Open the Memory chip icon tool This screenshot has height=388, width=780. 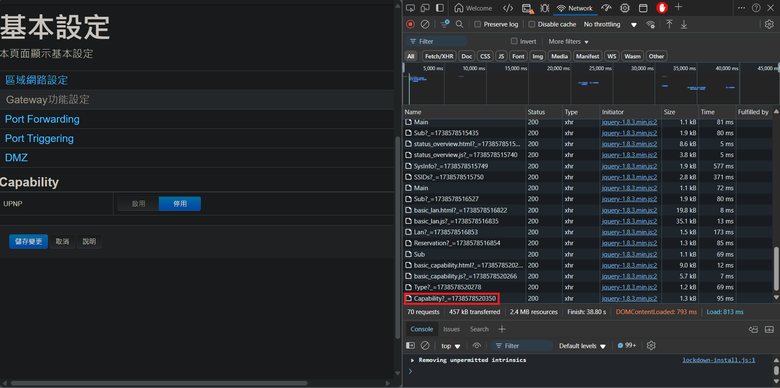point(625,8)
